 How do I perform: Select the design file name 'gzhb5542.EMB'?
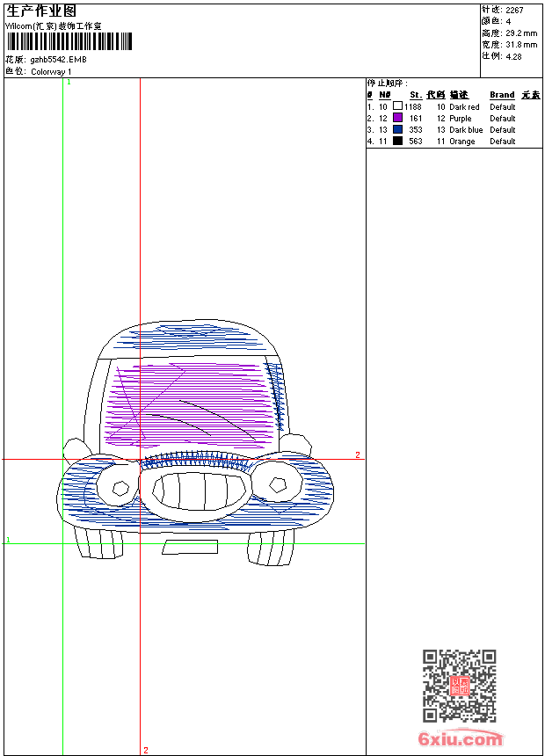[58, 60]
